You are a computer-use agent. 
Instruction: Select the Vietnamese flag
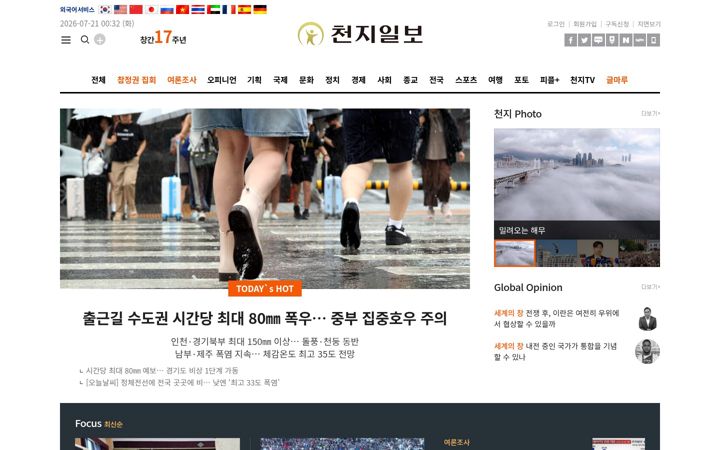click(x=182, y=9)
